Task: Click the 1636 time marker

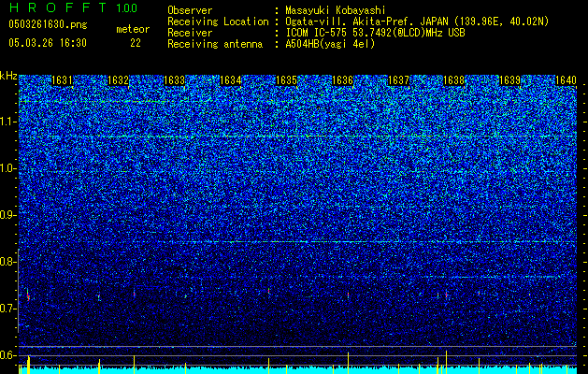Action: 342,80
